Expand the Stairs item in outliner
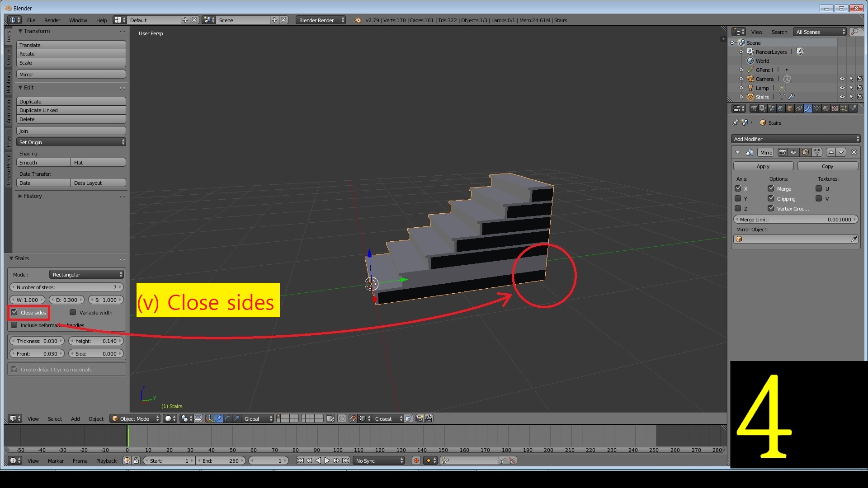868x488 pixels. [741, 97]
